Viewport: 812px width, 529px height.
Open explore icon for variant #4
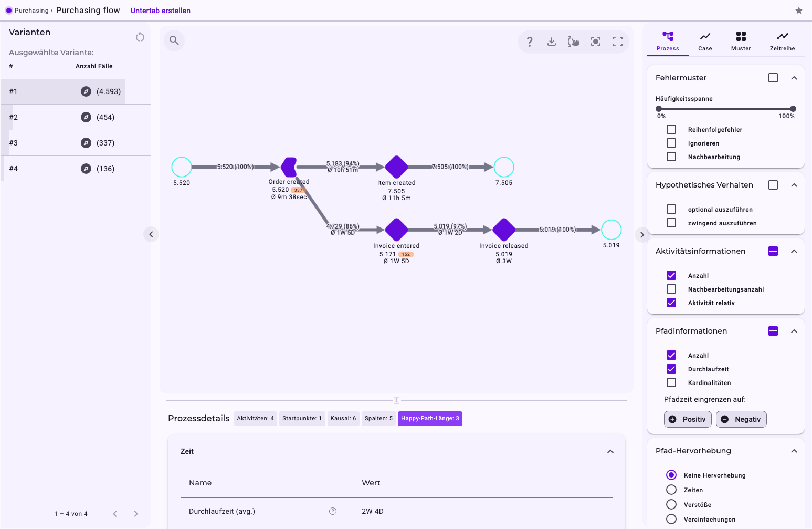coord(86,169)
